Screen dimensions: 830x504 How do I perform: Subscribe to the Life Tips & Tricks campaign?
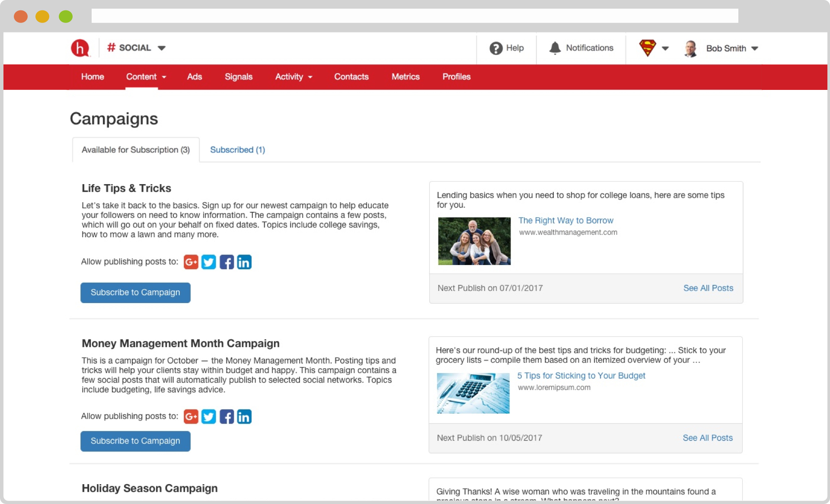(x=135, y=293)
